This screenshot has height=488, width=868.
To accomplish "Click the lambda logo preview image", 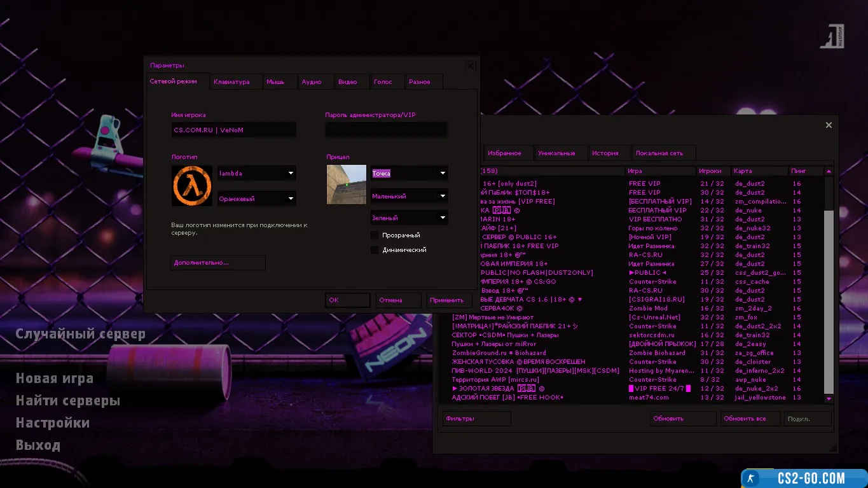I will click(191, 186).
